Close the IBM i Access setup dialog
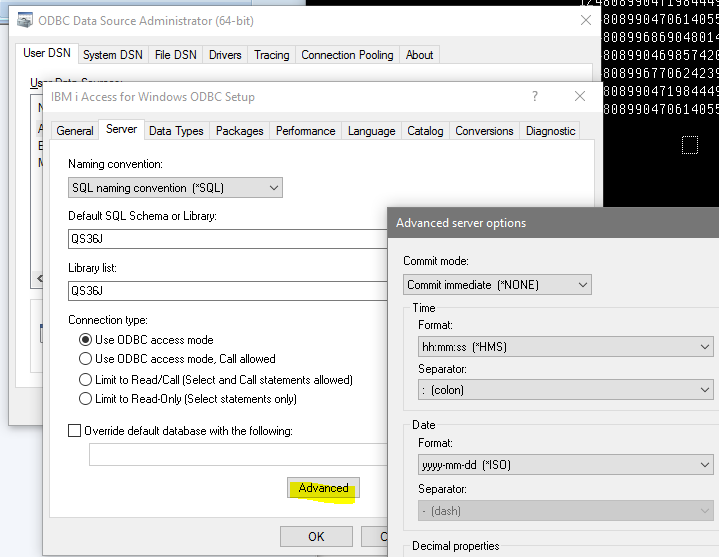The height and width of the screenshot is (557, 719). [x=579, y=97]
